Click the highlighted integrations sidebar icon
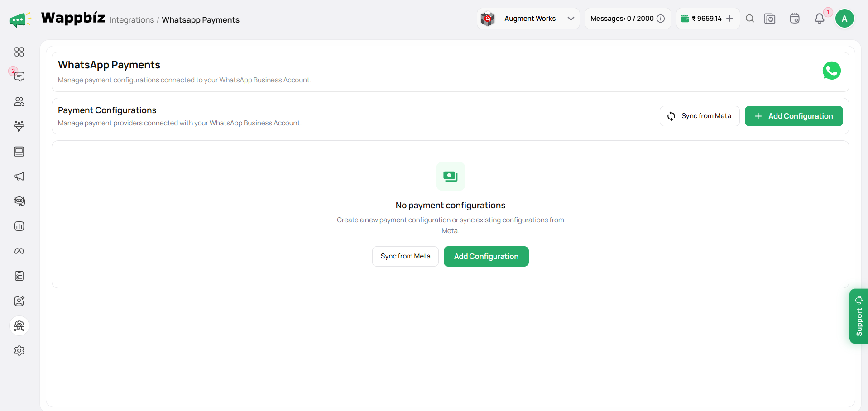 (x=19, y=326)
